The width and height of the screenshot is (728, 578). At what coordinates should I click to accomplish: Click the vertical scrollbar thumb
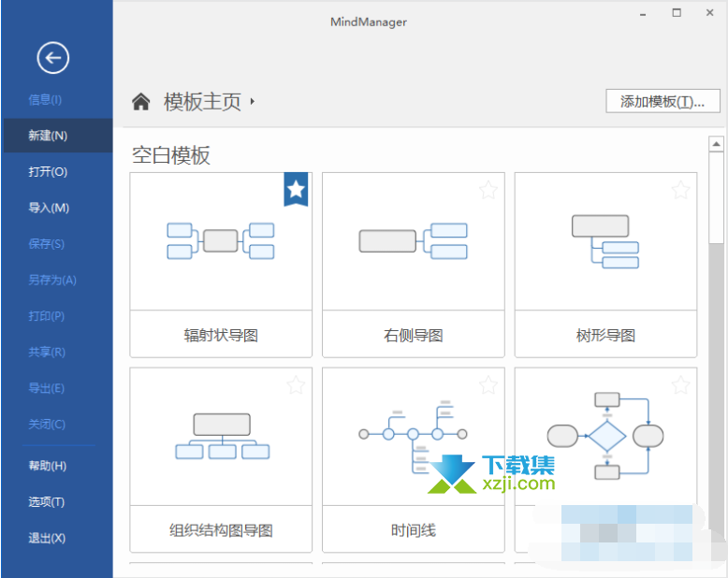pyautogui.click(x=717, y=198)
